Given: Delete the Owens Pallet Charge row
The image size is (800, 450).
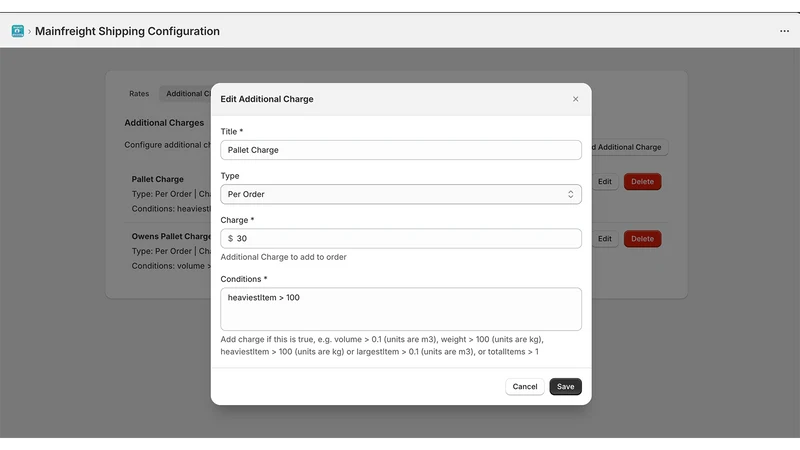Looking at the screenshot, I should point(642,239).
